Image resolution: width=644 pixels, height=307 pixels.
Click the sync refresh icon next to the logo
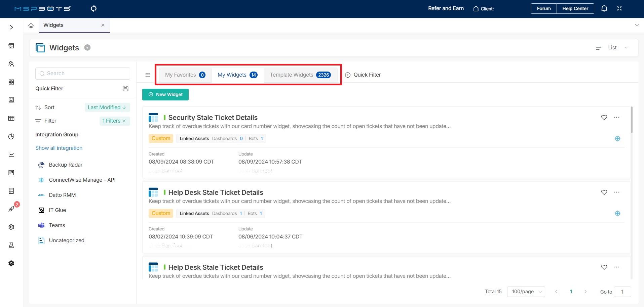click(x=93, y=8)
